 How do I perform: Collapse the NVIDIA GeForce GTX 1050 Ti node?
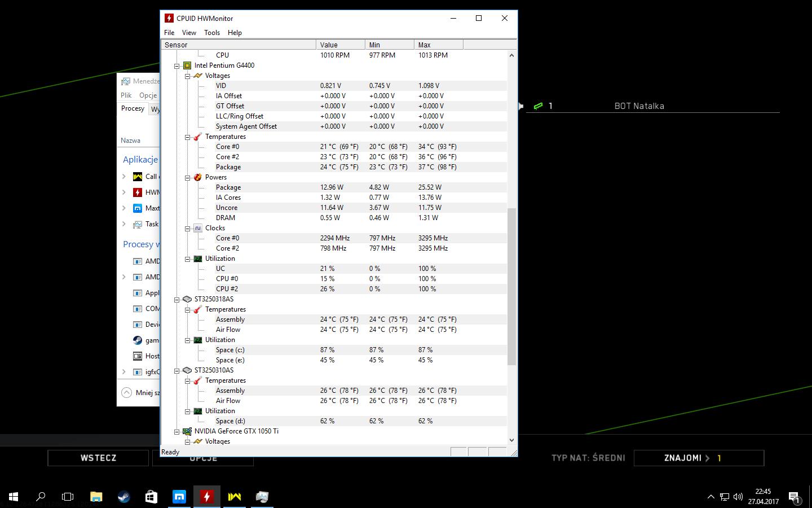(177, 432)
